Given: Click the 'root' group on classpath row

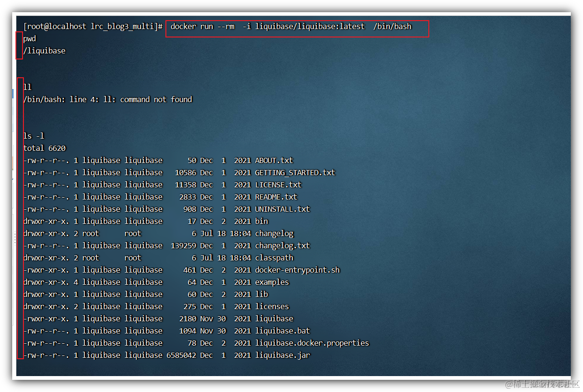Looking at the screenshot, I should click(x=133, y=258).
